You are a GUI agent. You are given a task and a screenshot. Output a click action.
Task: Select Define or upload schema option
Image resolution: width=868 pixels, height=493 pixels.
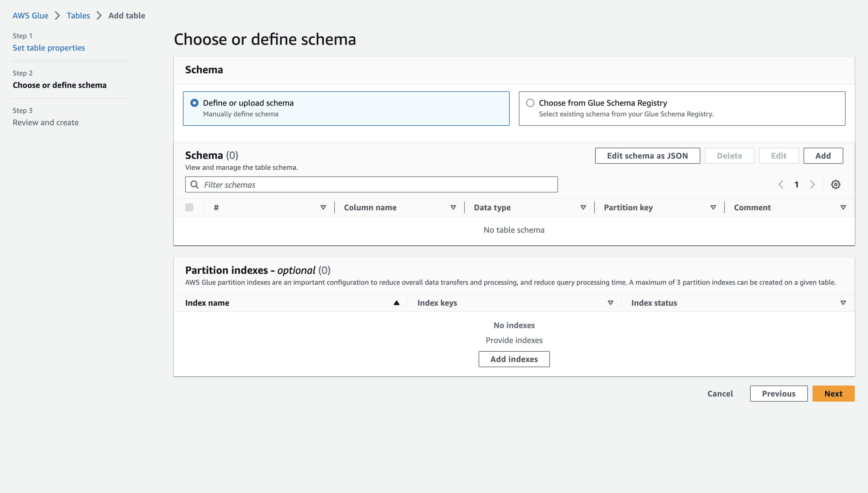[x=194, y=103]
